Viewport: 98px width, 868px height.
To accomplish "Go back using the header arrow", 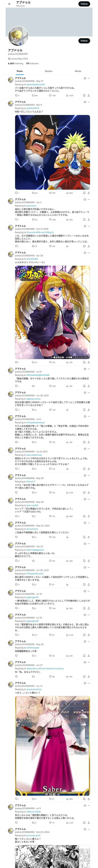I will pyautogui.click(x=9, y=4).
